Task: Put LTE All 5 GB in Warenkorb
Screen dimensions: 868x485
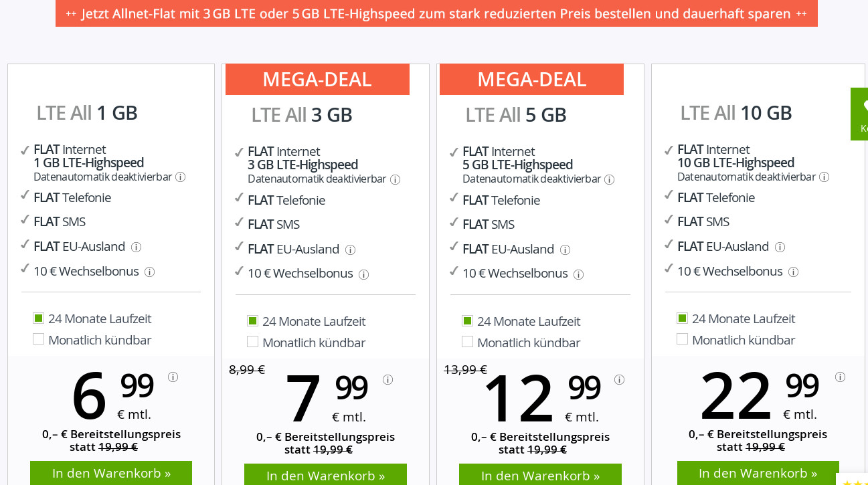Action: pos(540,475)
